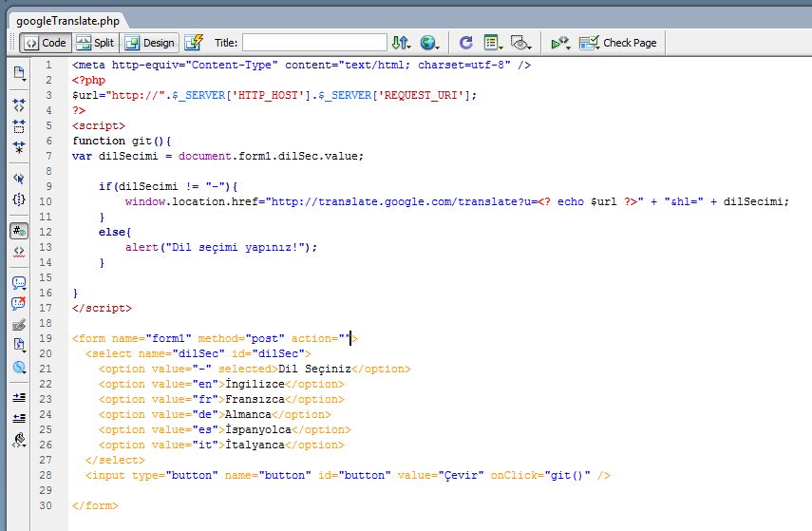
Task: Switch to Split view
Action: [x=95, y=43]
